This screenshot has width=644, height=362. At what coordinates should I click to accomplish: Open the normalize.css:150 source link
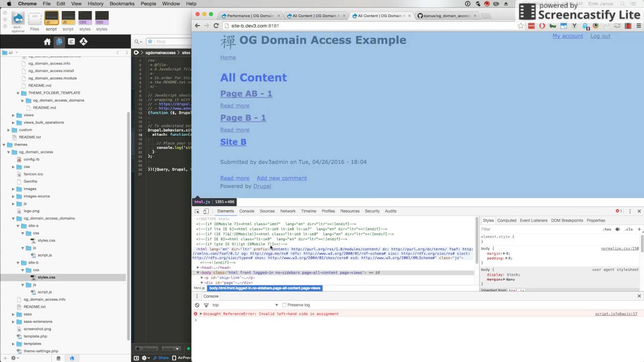(620, 248)
